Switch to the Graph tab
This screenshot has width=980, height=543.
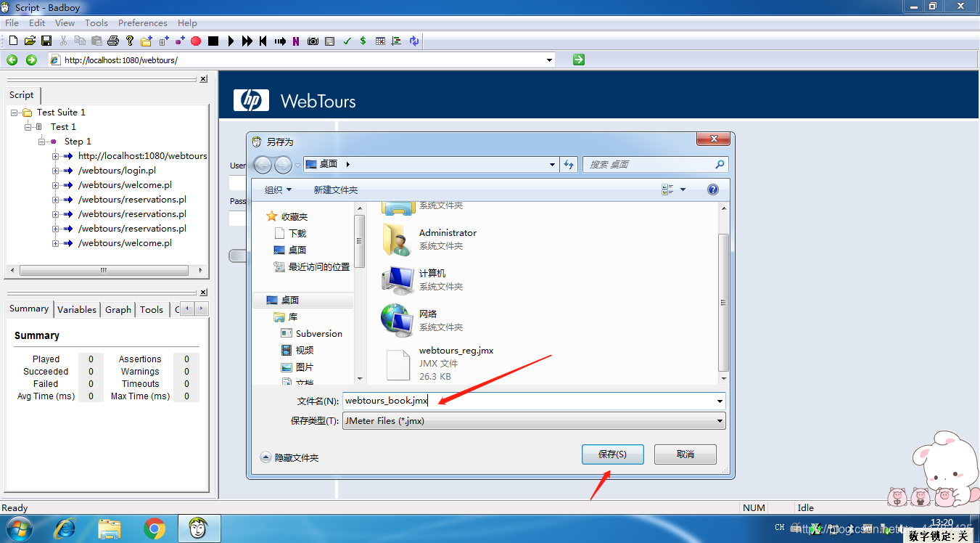118,310
